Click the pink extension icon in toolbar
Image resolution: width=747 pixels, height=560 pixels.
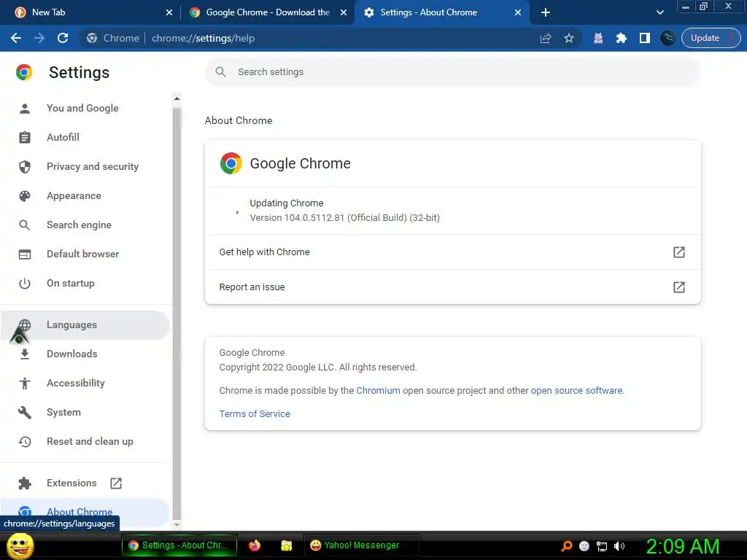tap(598, 38)
